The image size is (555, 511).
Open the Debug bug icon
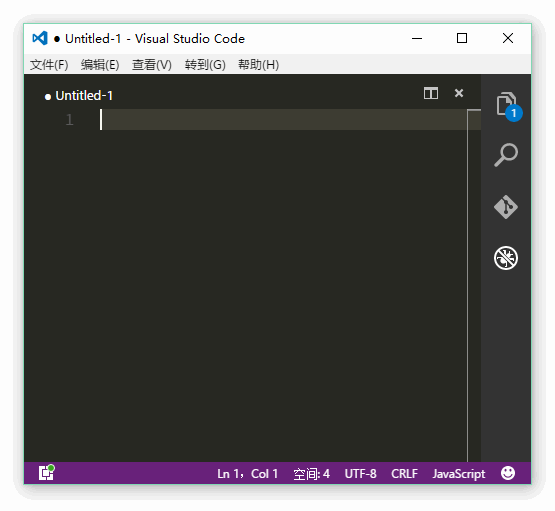point(506,258)
